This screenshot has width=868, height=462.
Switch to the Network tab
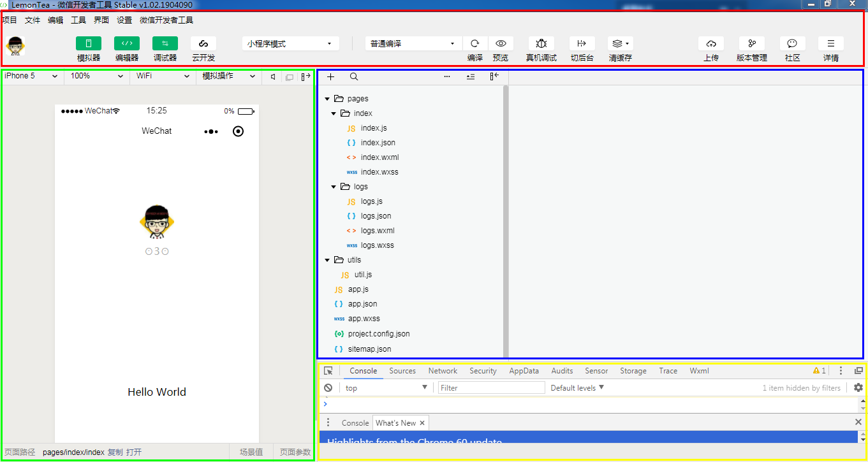pyautogui.click(x=443, y=371)
